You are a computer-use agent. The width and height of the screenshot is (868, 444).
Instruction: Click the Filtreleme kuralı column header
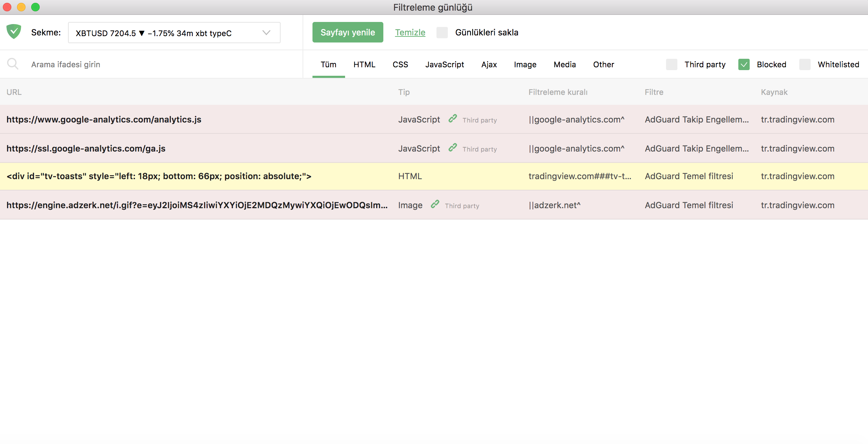pos(558,92)
